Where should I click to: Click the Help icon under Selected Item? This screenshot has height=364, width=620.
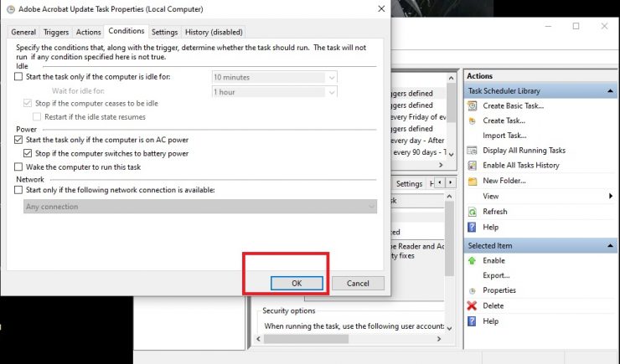[x=472, y=321]
